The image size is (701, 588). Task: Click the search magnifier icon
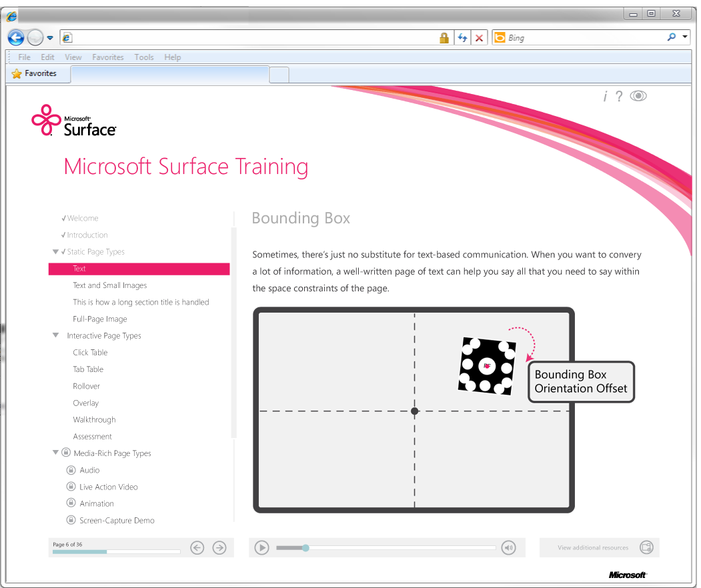pos(671,37)
